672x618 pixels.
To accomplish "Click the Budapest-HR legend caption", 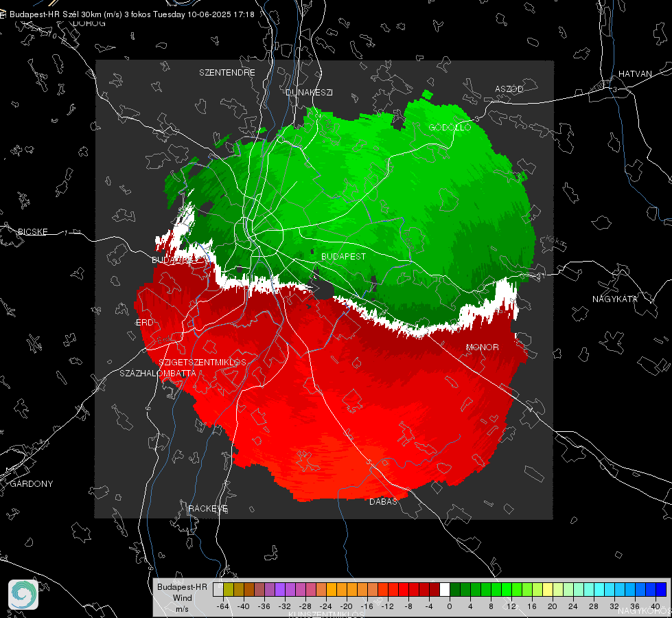I will pyautogui.click(x=182, y=586).
